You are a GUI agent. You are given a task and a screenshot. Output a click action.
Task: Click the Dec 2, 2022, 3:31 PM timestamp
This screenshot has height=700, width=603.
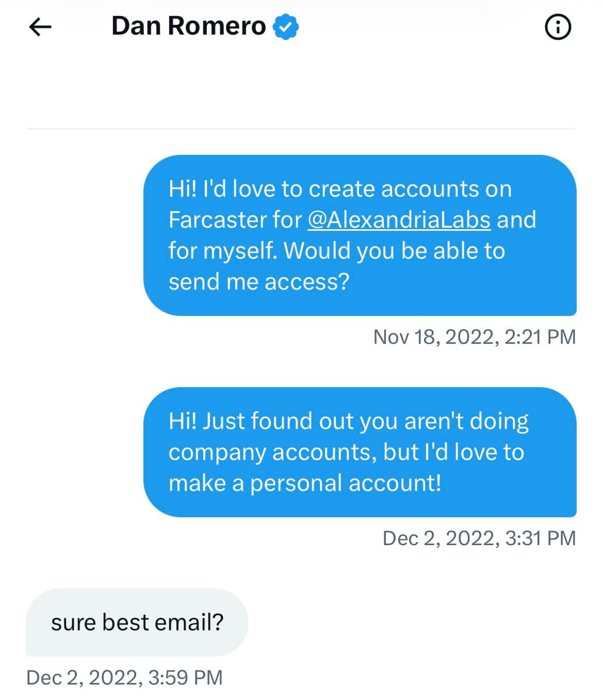pos(479,538)
